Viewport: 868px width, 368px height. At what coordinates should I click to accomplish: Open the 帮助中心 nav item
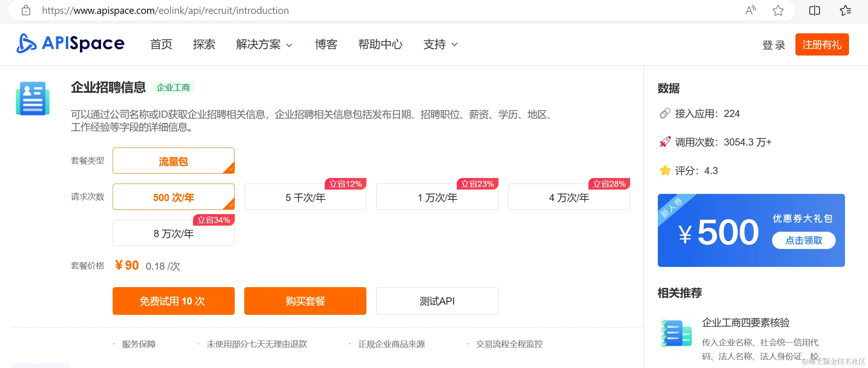(x=380, y=44)
